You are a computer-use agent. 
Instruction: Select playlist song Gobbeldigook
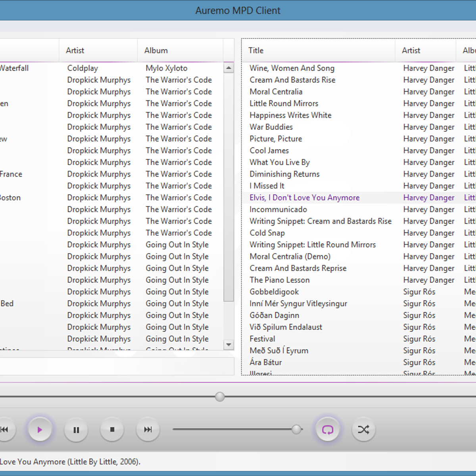pos(359,292)
